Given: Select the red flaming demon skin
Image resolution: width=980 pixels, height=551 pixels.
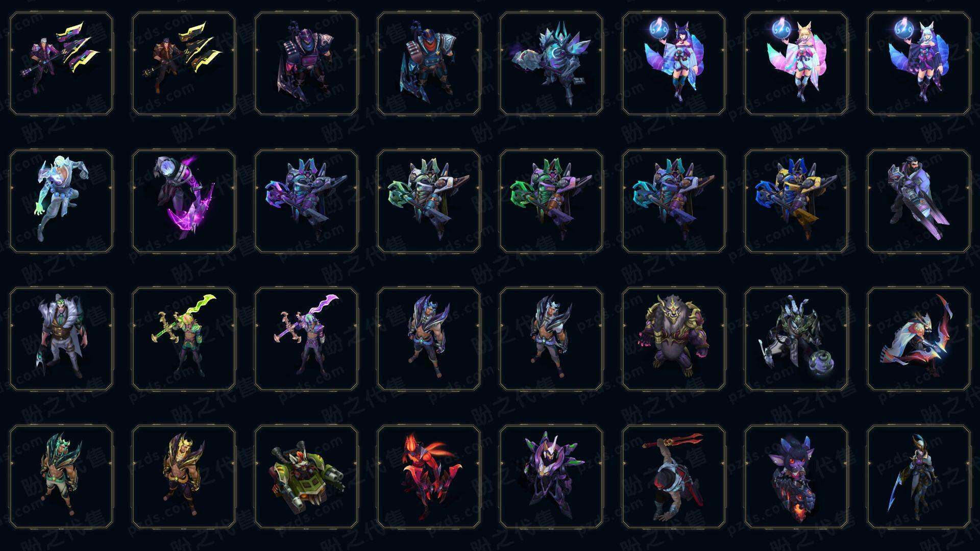Looking at the screenshot, I should click(x=429, y=477).
